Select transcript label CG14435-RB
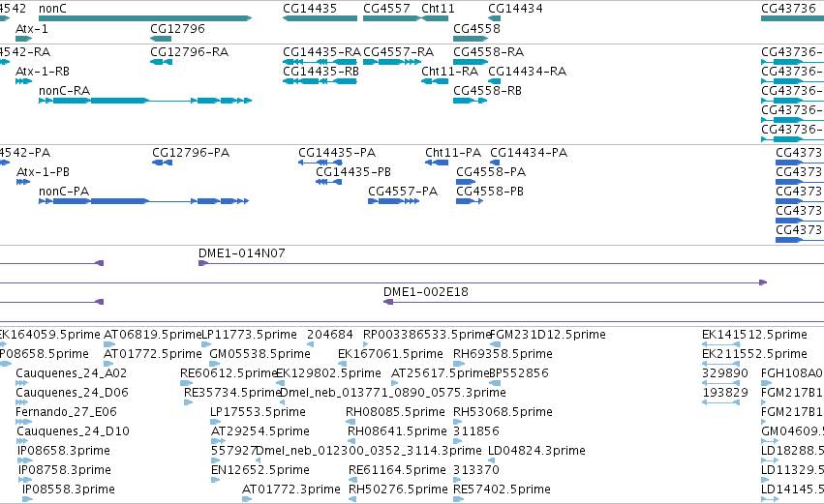 (x=321, y=72)
